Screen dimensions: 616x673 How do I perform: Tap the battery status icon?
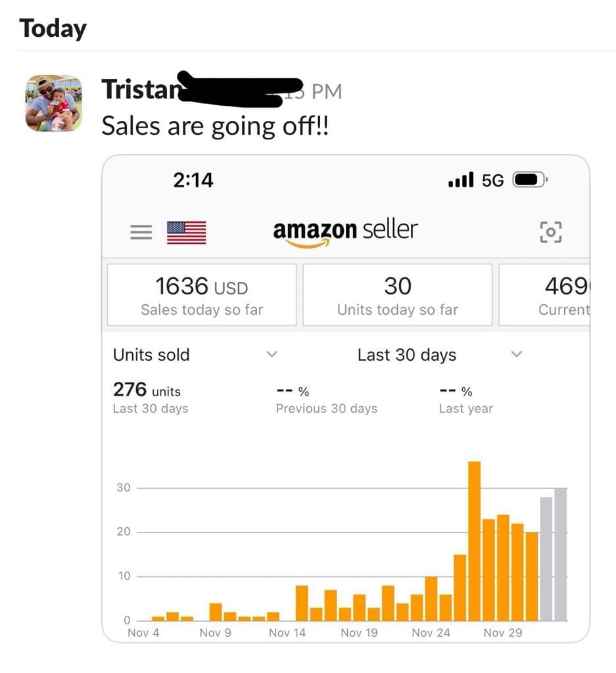point(529,179)
